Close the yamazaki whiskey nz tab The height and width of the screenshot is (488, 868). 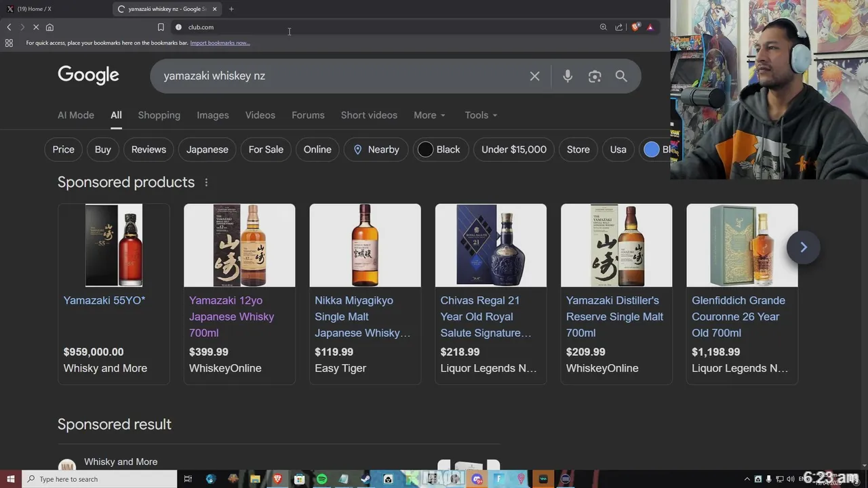click(214, 9)
